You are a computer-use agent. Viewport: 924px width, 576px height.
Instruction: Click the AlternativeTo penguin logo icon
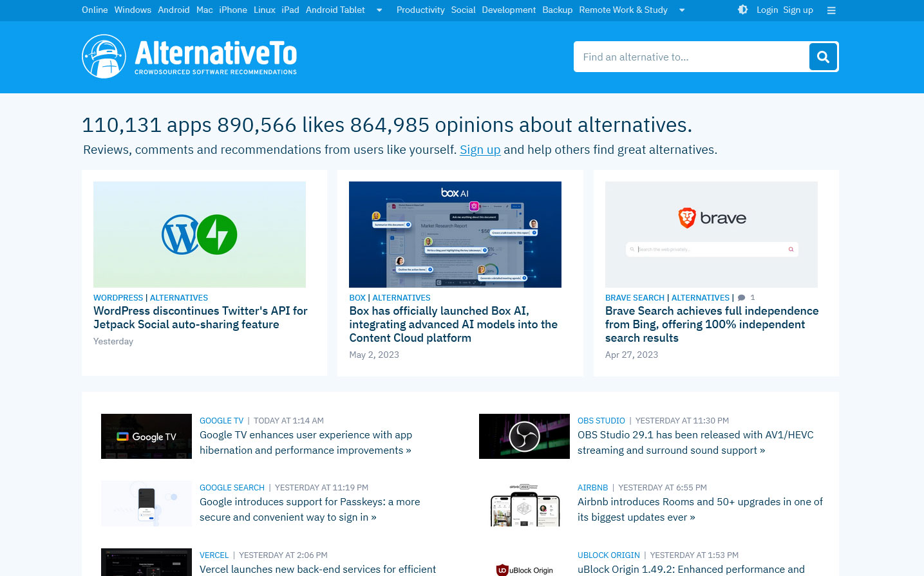pos(104,57)
